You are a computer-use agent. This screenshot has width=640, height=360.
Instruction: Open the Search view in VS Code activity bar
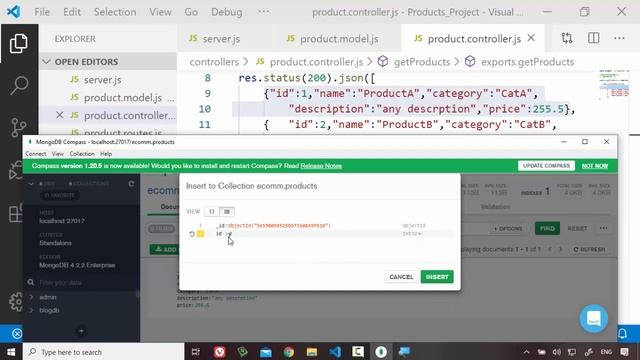click(19, 86)
